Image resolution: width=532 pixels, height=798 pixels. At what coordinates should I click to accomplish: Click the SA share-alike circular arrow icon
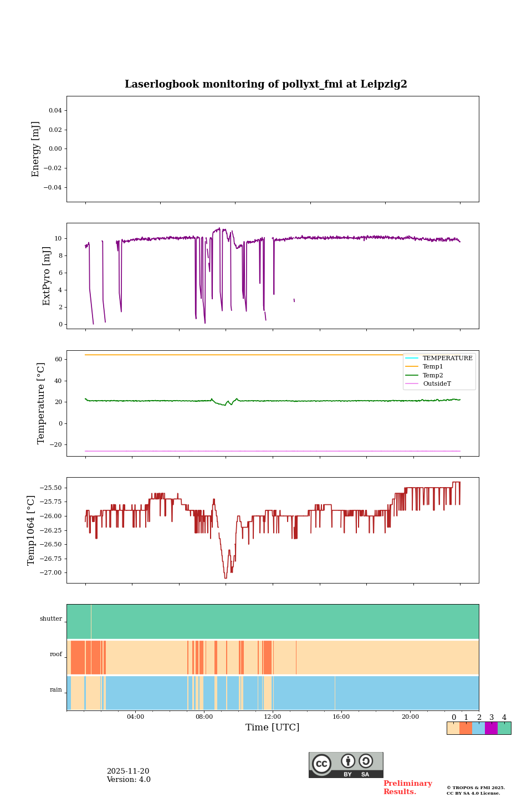click(366, 761)
